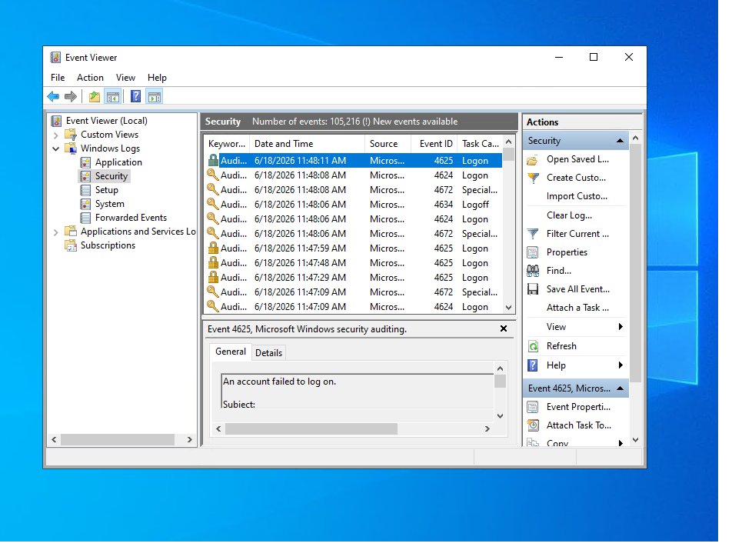Screen dimensions: 732x560
Task: Click the Properties icon under Security actions
Action: click(533, 252)
